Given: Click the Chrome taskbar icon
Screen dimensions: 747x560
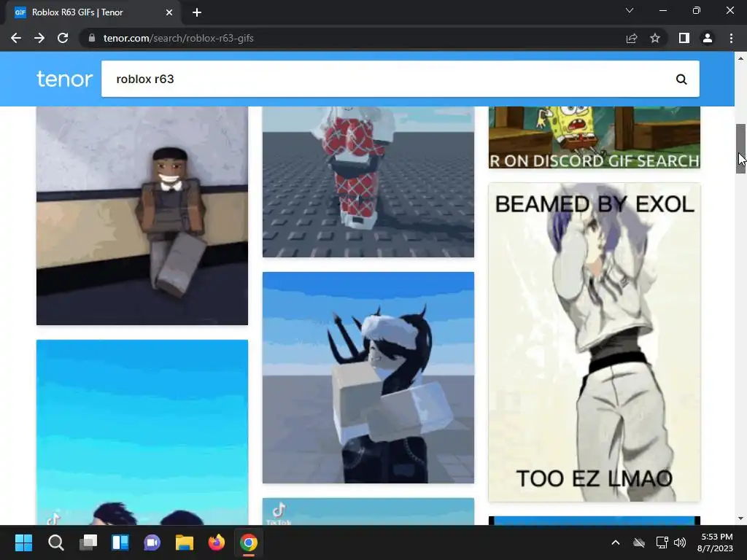Looking at the screenshot, I should pyautogui.click(x=248, y=542).
